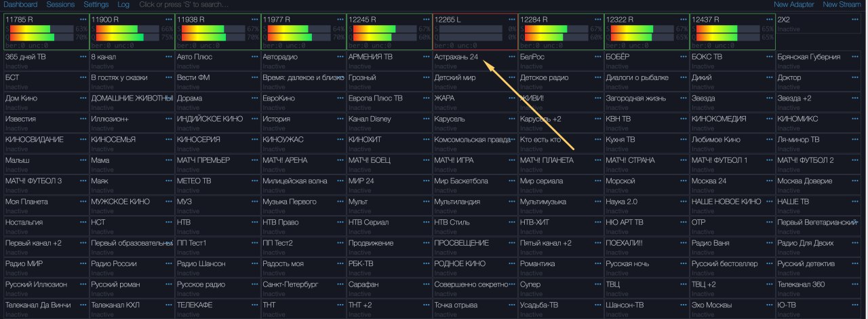Open the three-dot menu for Доктор
Viewport: 868px width, 319px height.
(855, 77)
